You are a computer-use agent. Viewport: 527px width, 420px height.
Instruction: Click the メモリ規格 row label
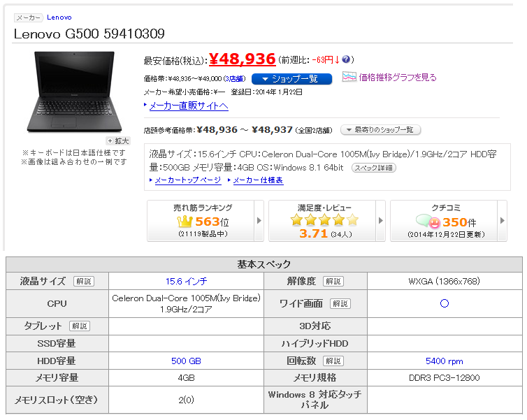(315, 377)
